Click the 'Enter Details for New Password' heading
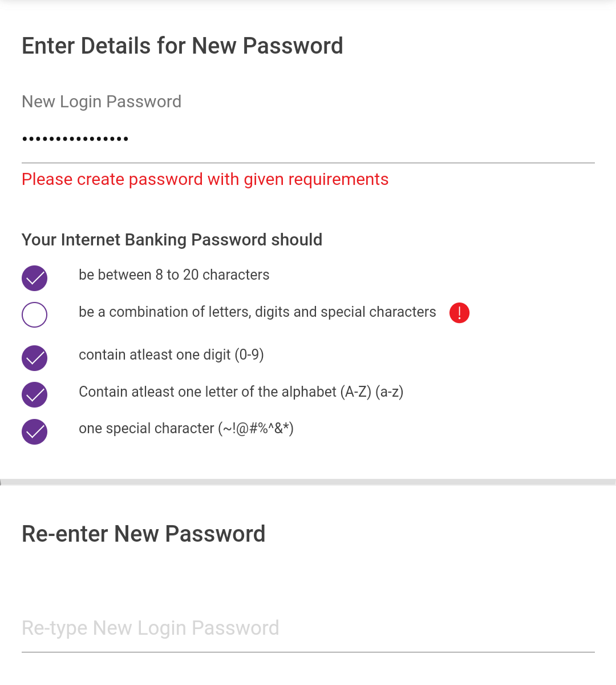The height and width of the screenshot is (685, 616). [183, 46]
